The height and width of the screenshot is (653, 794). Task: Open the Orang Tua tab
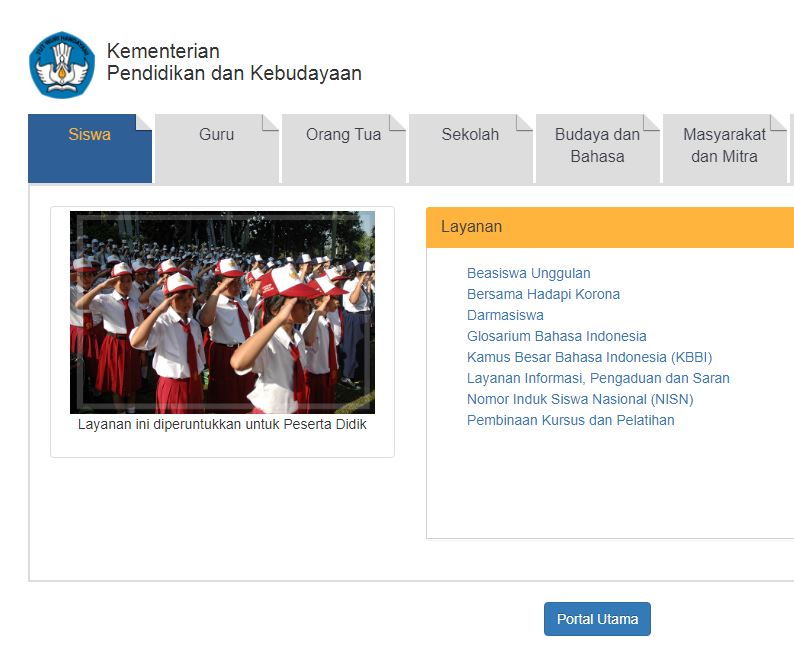pos(343,135)
